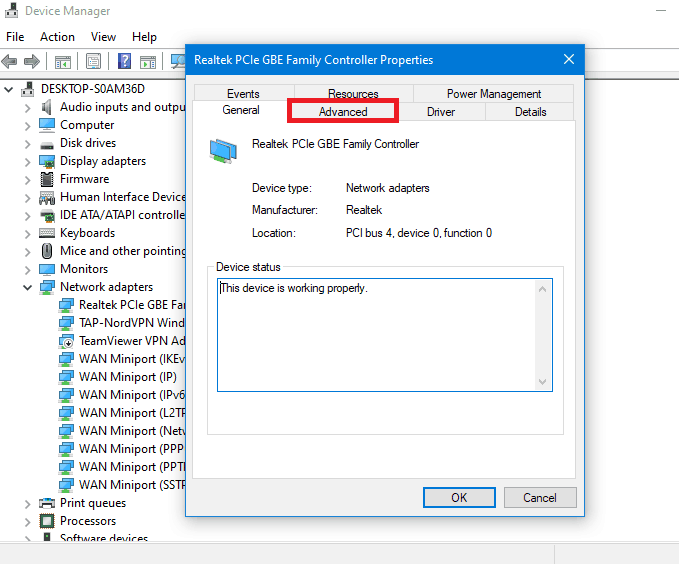The height and width of the screenshot is (564, 679).
Task: Click the Computer category monitor icon
Action: click(47, 125)
